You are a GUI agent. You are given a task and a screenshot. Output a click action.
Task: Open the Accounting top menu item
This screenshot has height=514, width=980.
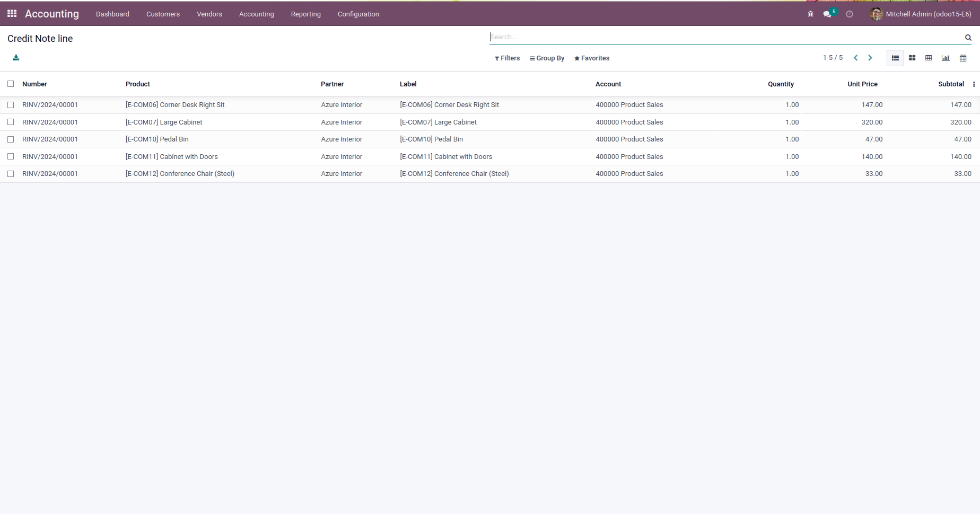click(x=257, y=14)
